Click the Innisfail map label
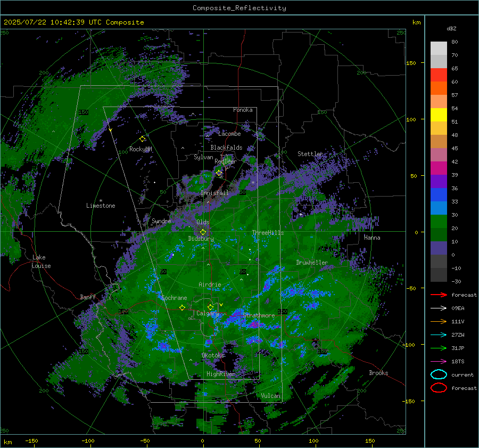 tap(215, 193)
